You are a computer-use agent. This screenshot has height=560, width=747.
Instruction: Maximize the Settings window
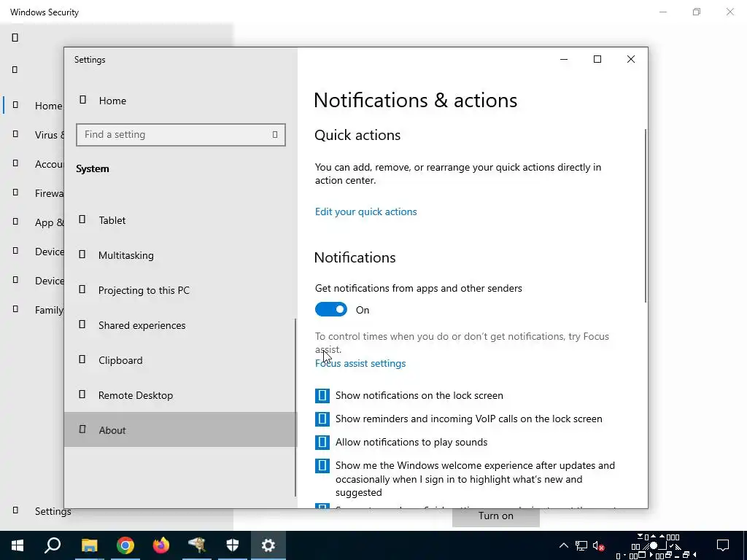pyautogui.click(x=597, y=59)
